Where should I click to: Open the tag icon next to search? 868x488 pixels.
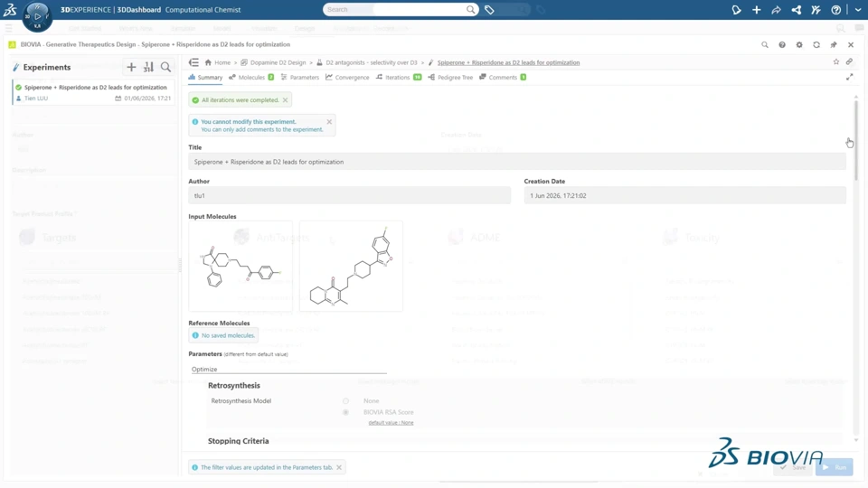coord(489,9)
